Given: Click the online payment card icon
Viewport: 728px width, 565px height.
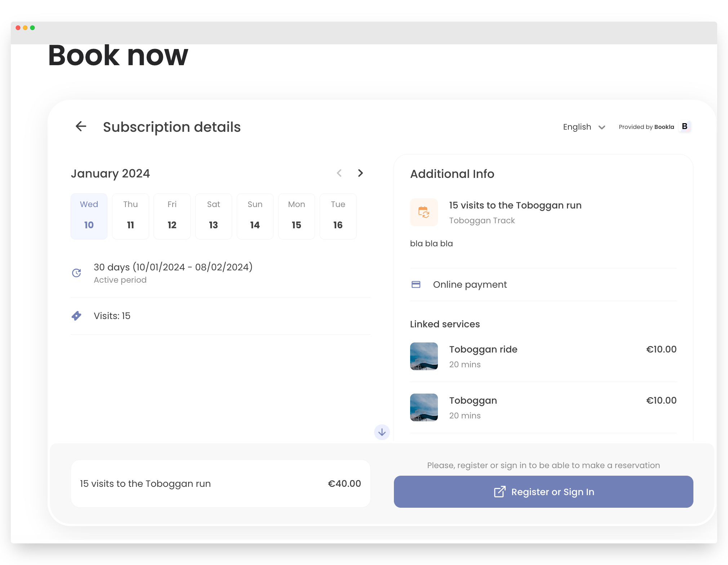Looking at the screenshot, I should click(416, 284).
